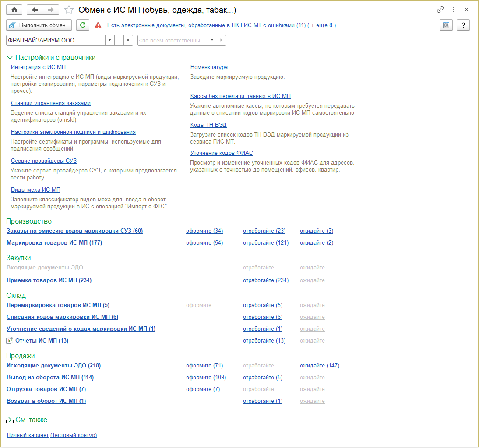Open Входящие документы ЭДО link

pyautogui.click(x=45, y=268)
